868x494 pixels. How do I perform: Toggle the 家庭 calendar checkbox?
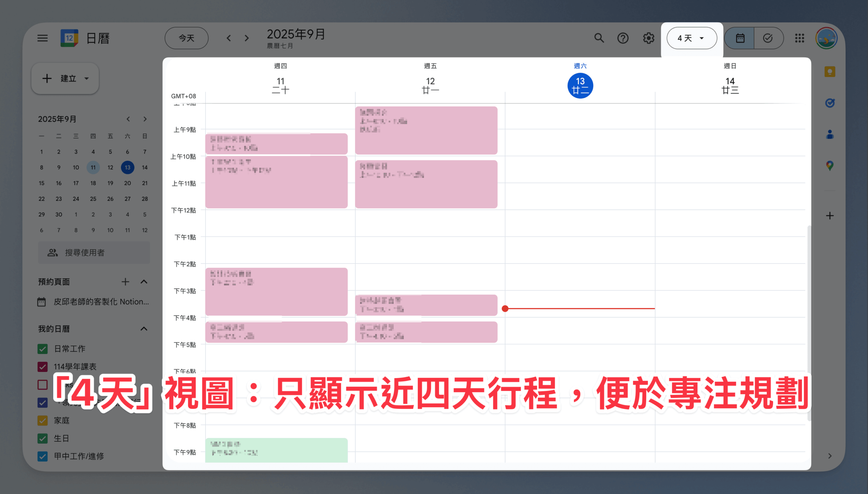point(42,420)
